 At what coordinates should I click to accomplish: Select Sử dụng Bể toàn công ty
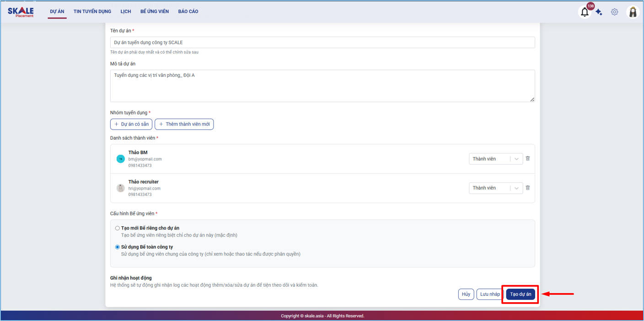coord(118,247)
